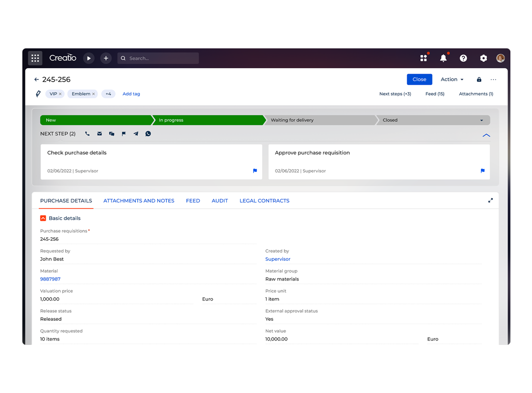Viewport: 532px width, 393px height.
Task: Click the run process play icon
Action: (89, 58)
